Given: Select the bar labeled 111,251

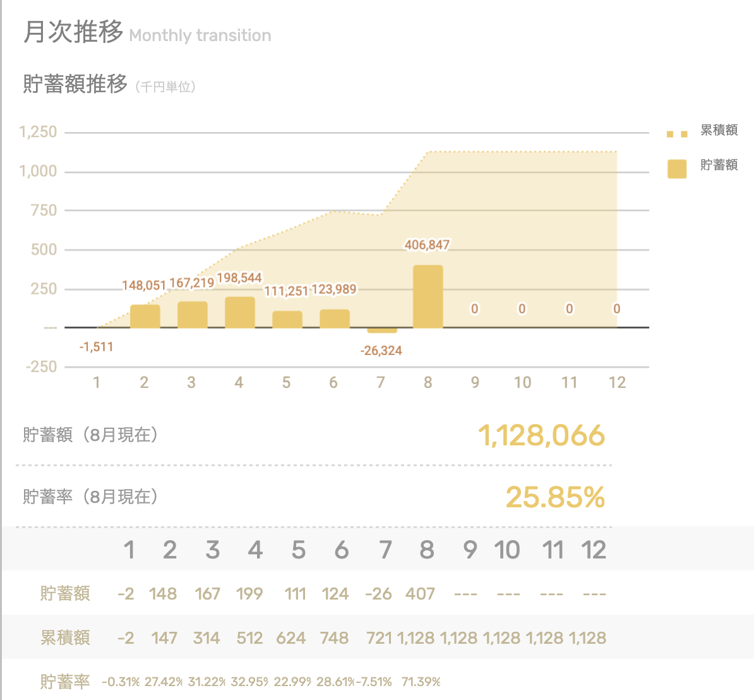Looking at the screenshot, I should click(287, 319).
